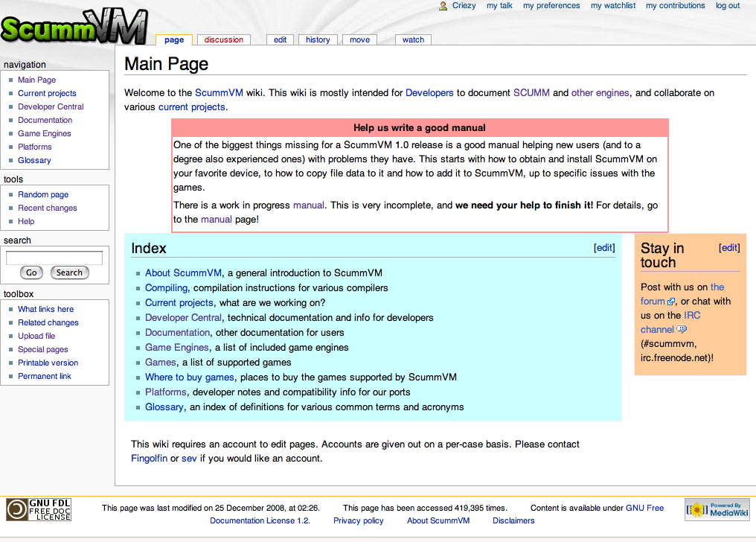Image resolution: width=756 pixels, height=542 pixels.
Task: Open GNU Free Documentation License link
Action: tap(644, 508)
